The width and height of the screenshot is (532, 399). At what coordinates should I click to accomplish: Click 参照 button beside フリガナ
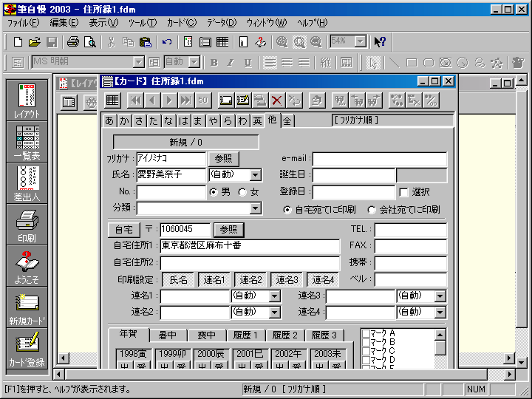click(224, 158)
